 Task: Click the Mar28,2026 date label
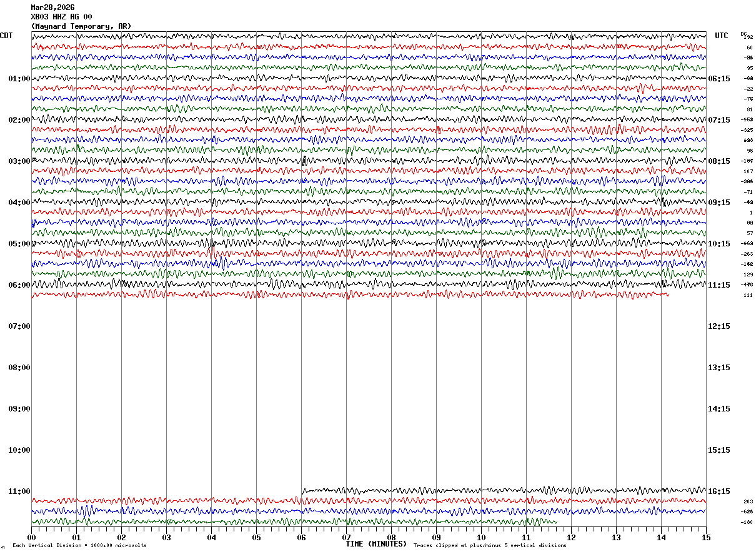52,8
